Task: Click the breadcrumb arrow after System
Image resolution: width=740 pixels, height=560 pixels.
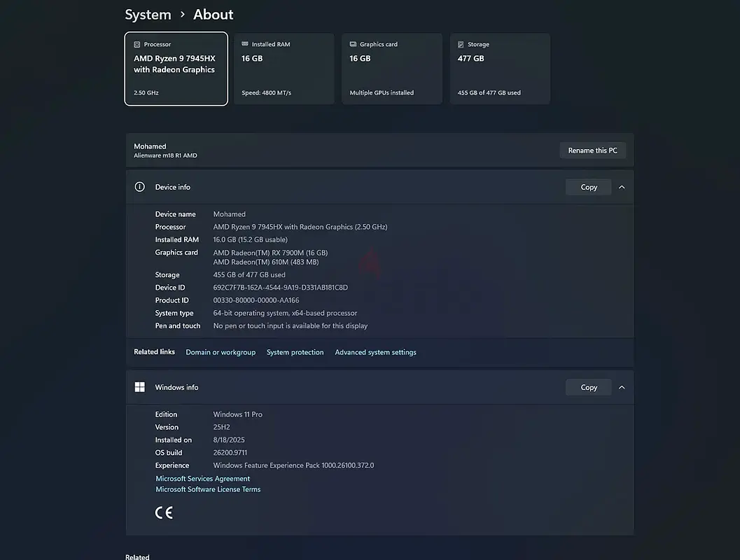Action: (182, 15)
